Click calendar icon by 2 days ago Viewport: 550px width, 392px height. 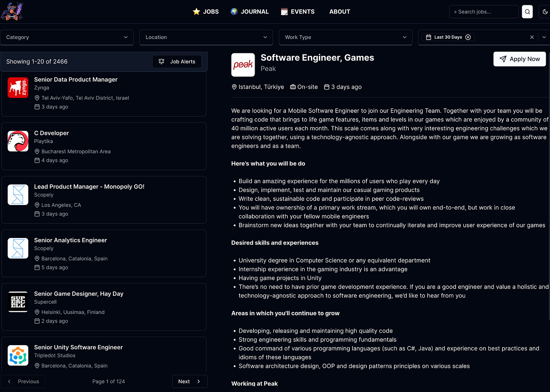coord(37,321)
